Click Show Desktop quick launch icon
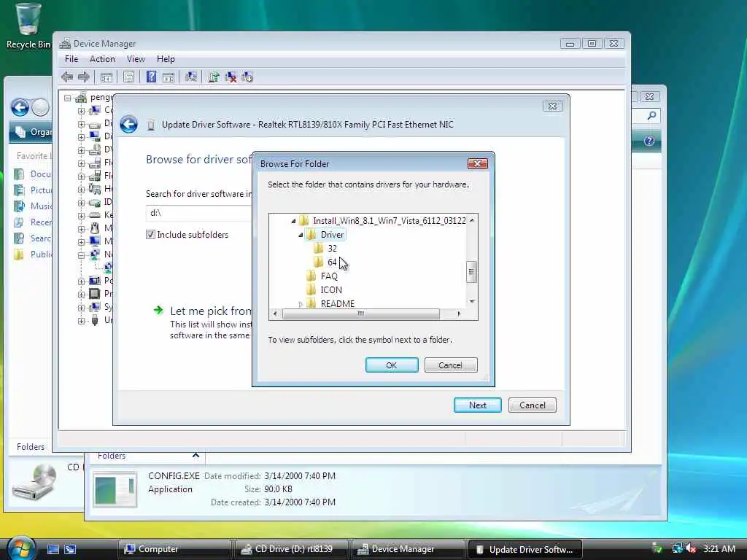 tap(53, 549)
